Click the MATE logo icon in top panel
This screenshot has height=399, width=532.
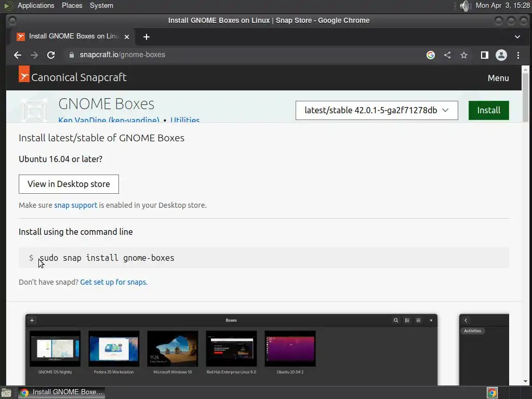tap(8, 6)
